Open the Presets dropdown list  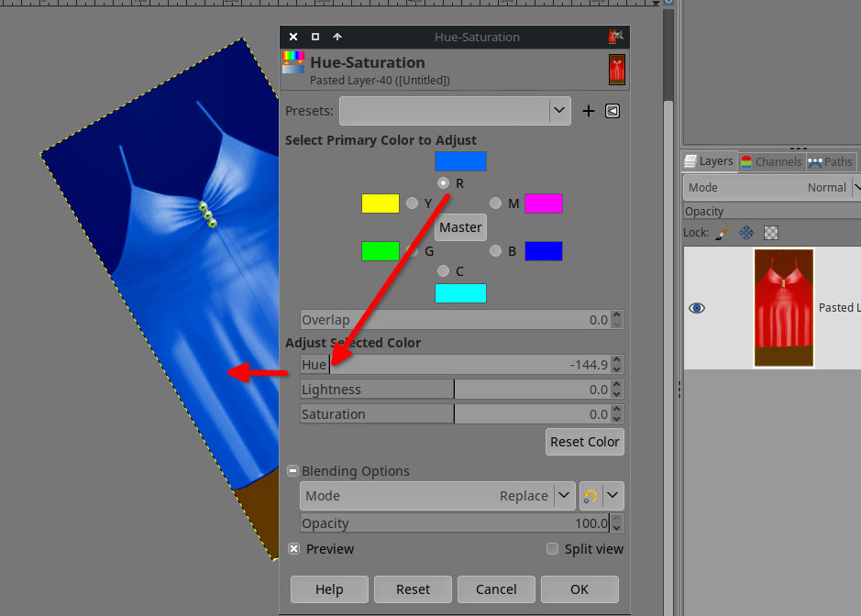tap(455, 111)
